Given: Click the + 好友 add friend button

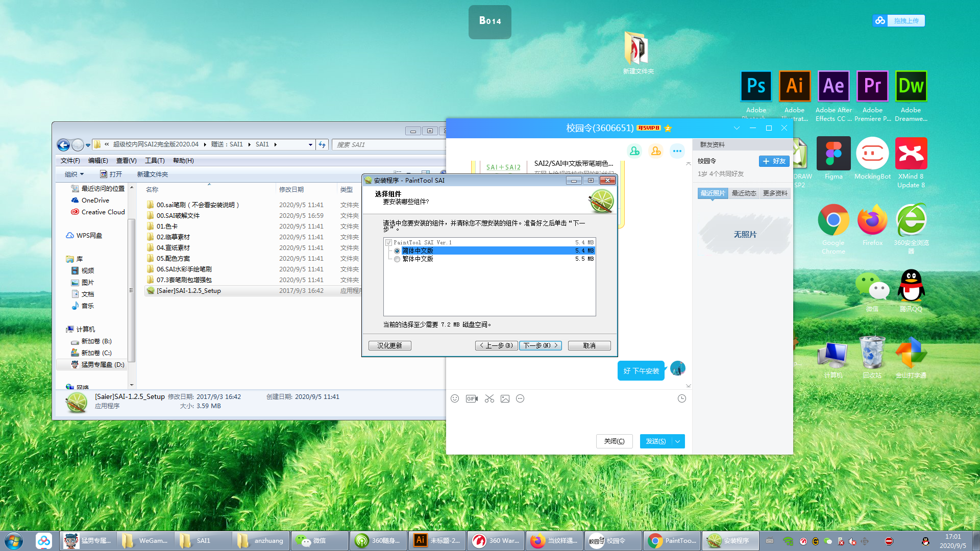Looking at the screenshot, I should click(x=774, y=161).
